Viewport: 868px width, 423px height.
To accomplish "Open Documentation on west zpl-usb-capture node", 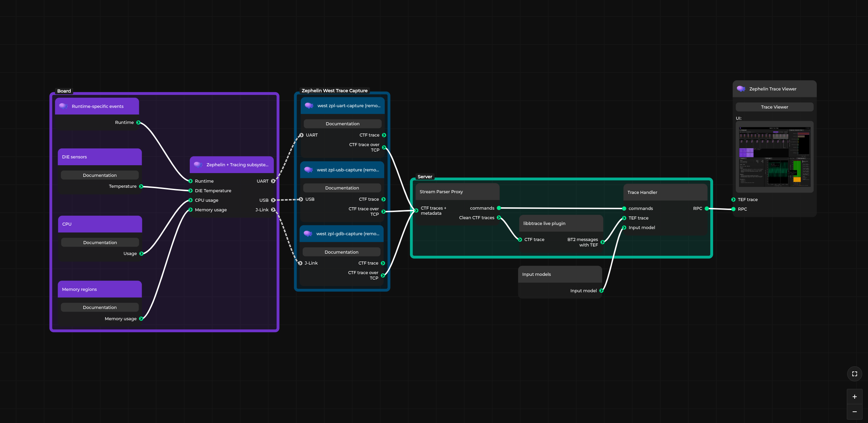I will pyautogui.click(x=342, y=188).
